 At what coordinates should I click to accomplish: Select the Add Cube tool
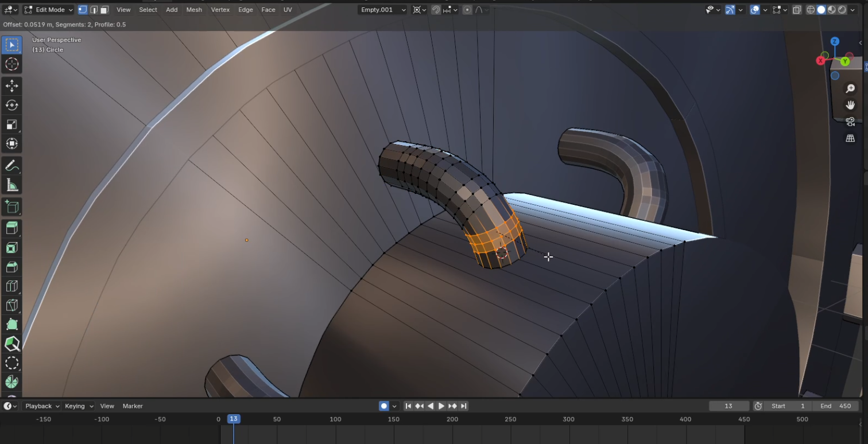pyautogui.click(x=11, y=207)
